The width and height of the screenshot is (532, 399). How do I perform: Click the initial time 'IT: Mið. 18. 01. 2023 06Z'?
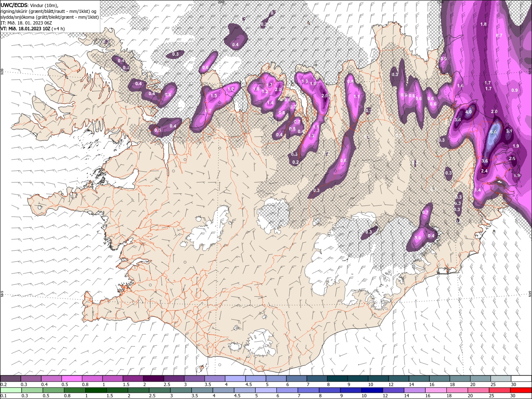point(27,23)
